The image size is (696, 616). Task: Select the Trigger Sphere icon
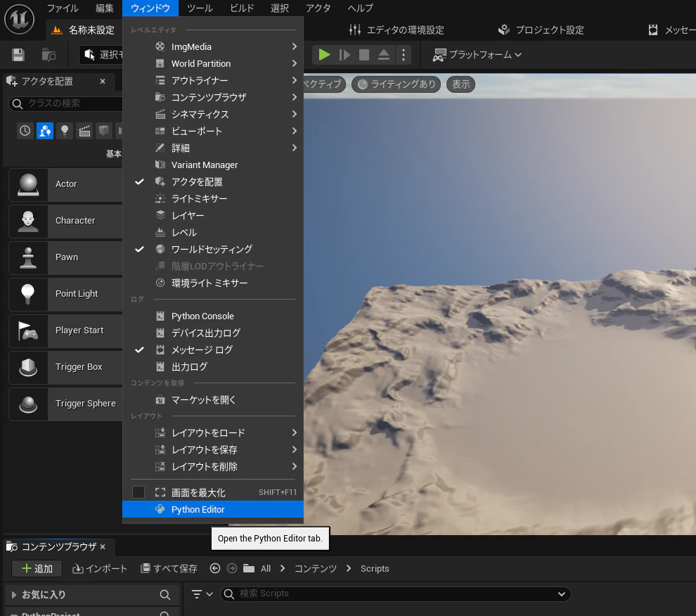click(28, 404)
